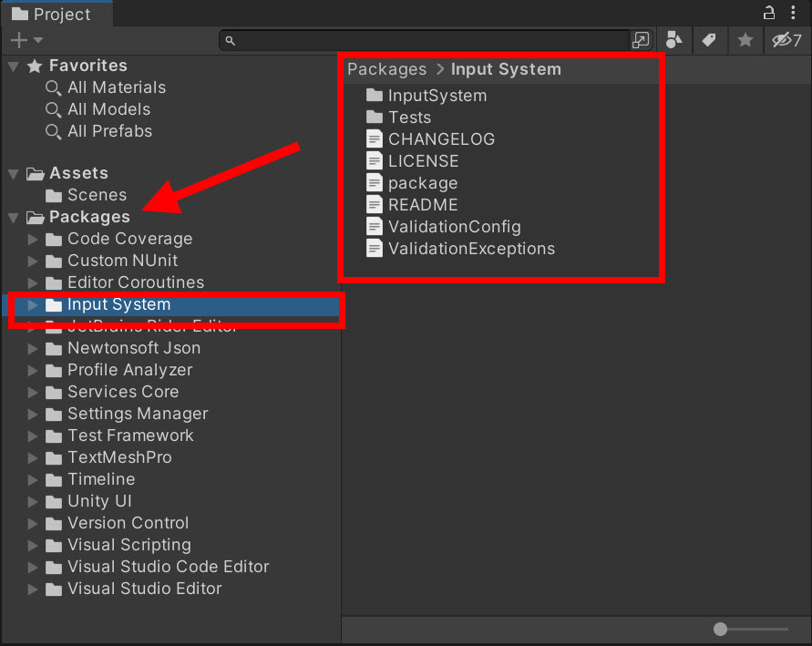This screenshot has height=646, width=812.
Task: Select the ValidationExceptions file icon
Action: point(374,248)
